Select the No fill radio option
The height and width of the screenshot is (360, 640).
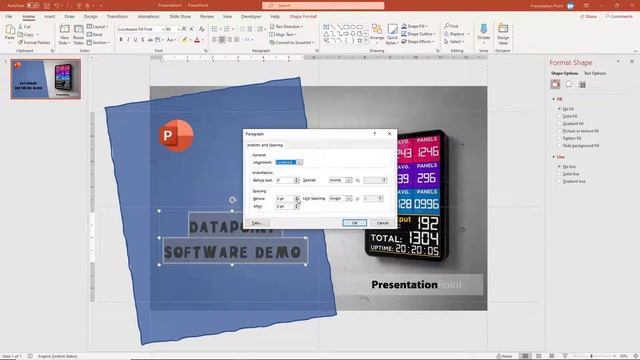coord(559,109)
